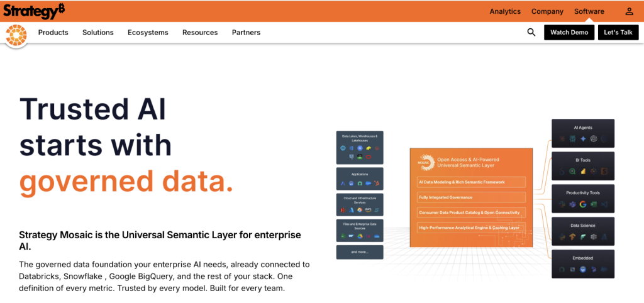Select AI Data Modeling & Rich Semantic Framework row
Screen dimensions: 644x303
pos(471,182)
